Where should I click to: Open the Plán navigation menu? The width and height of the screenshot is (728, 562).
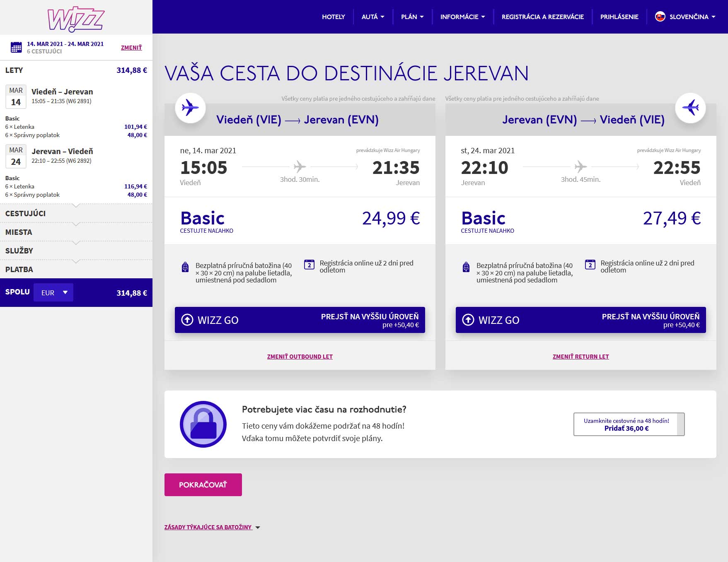412,17
